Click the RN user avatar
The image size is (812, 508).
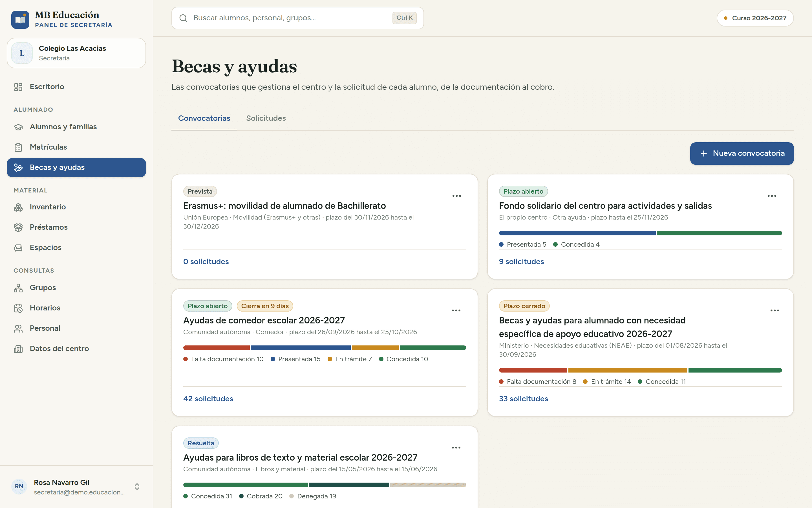click(19, 487)
